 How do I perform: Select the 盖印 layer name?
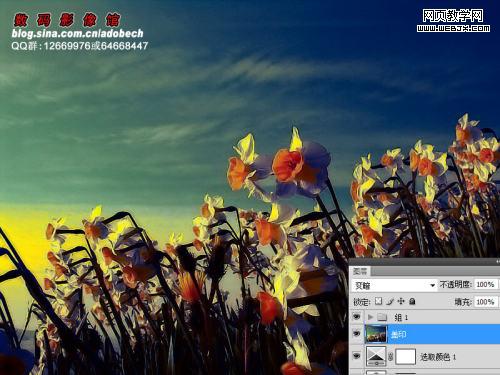coord(398,334)
